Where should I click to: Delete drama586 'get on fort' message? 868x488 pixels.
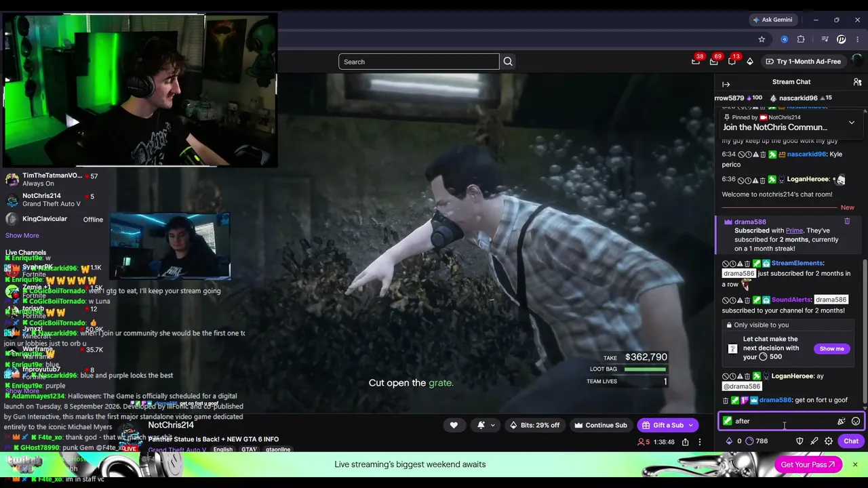[726, 400]
